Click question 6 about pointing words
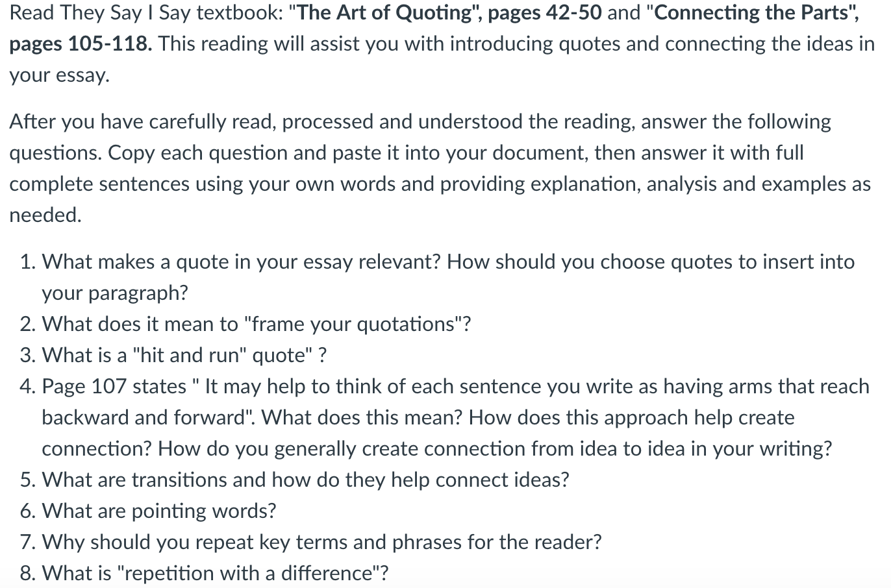 (148, 511)
